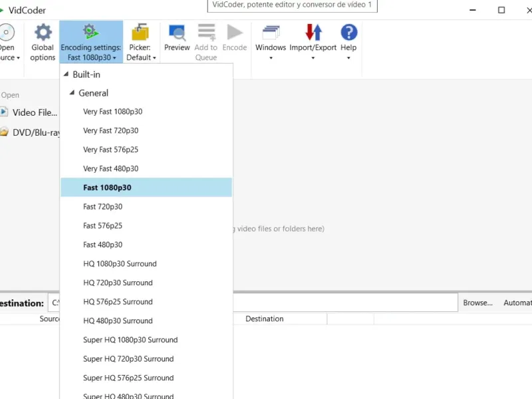Pick the Fast 480p30 preset
532x399 pixels.
102,245
